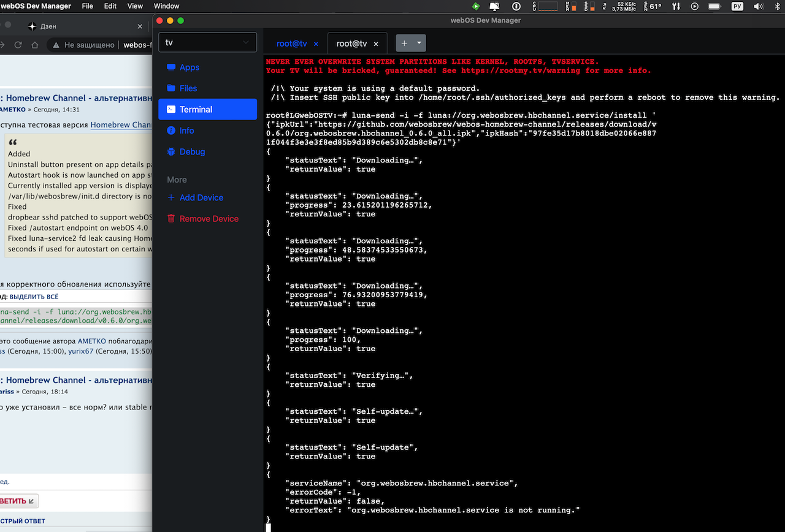Screen dimensions: 785x532
Task: Open the Edit menu in menu bar
Action: [x=110, y=6]
